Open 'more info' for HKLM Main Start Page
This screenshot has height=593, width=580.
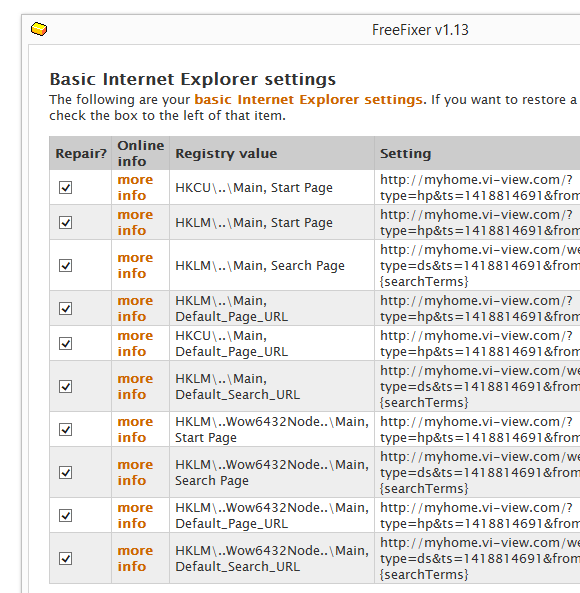click(135, 222)
